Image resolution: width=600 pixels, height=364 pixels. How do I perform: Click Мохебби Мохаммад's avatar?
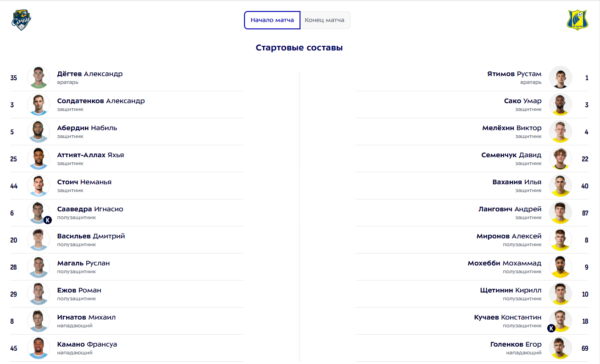click(561, 267)
